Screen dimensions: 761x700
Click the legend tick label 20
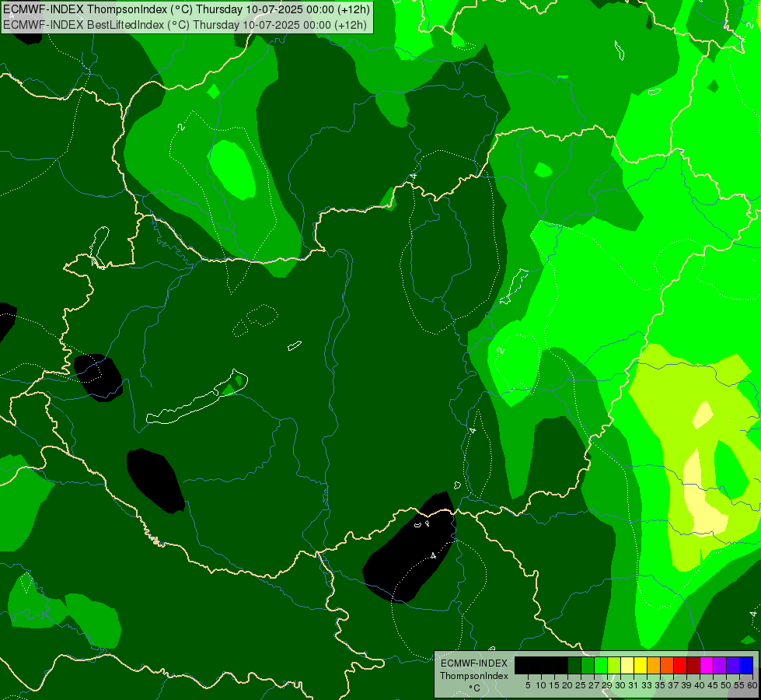[568, 685]
